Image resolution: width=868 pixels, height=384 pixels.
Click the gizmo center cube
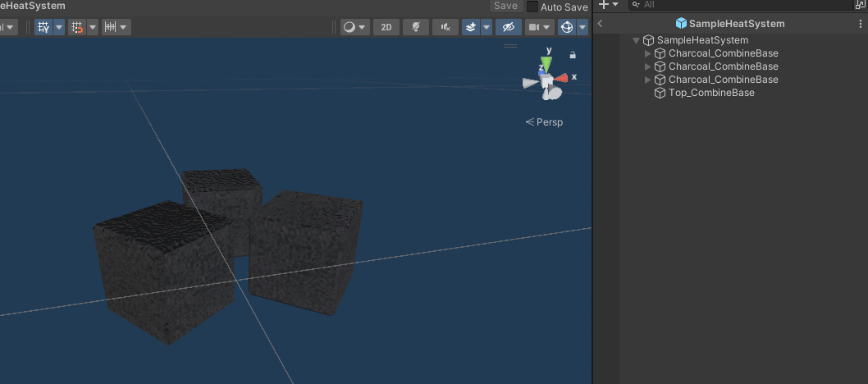547,82
